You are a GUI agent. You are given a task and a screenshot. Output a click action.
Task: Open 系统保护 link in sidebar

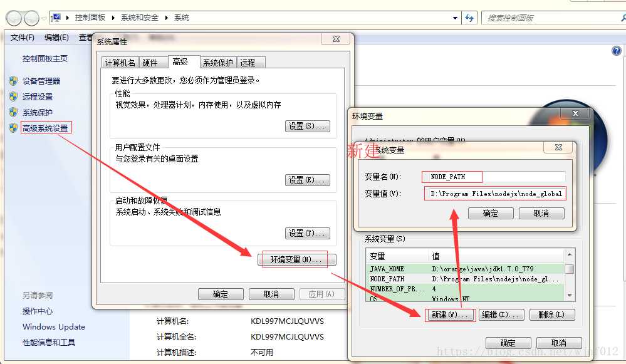[38, 112]
